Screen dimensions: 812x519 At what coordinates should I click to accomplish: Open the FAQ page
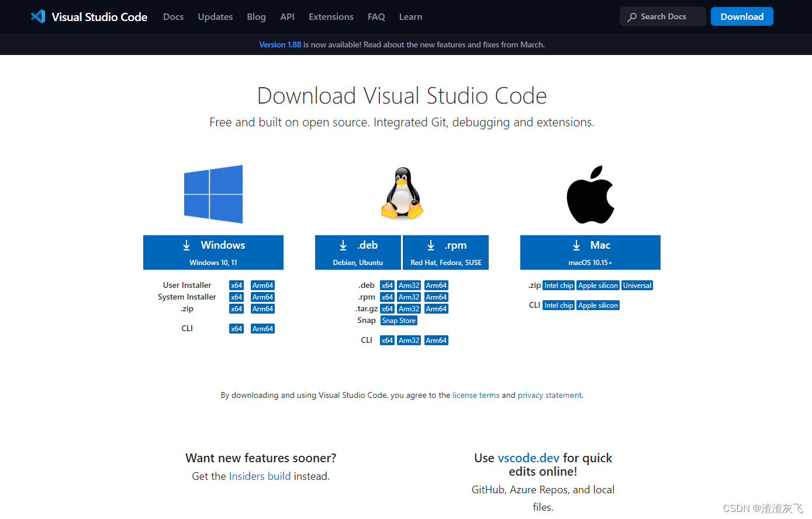point(376,17)
